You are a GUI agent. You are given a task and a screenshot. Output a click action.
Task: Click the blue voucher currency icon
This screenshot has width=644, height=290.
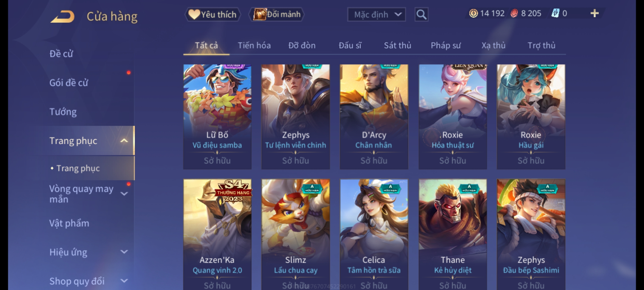[555, 13]
